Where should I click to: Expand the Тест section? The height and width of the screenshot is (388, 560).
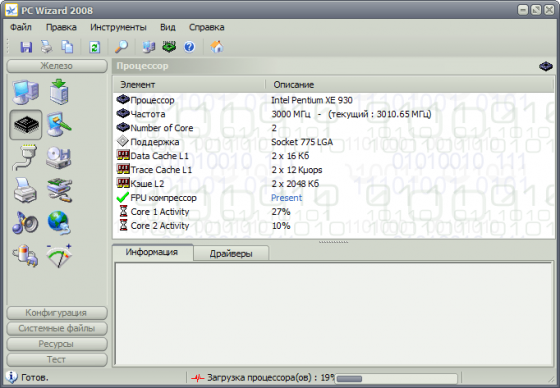(57, 359)
